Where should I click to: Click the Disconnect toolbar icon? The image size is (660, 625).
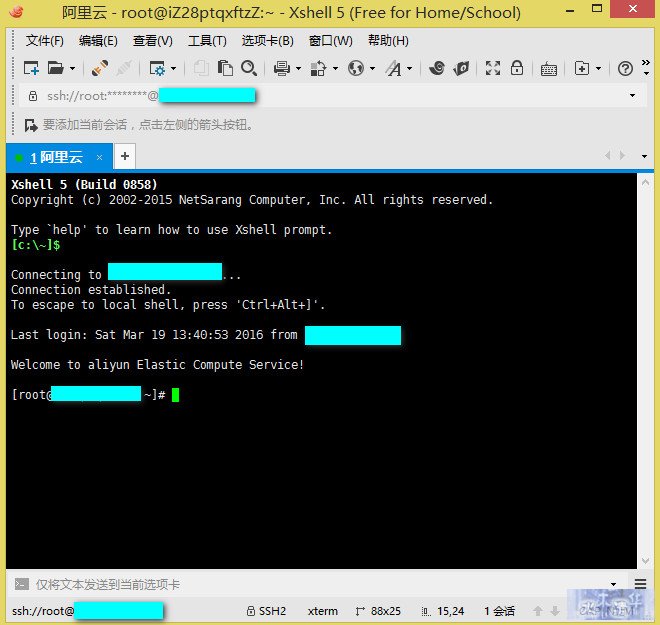[124, 68]
